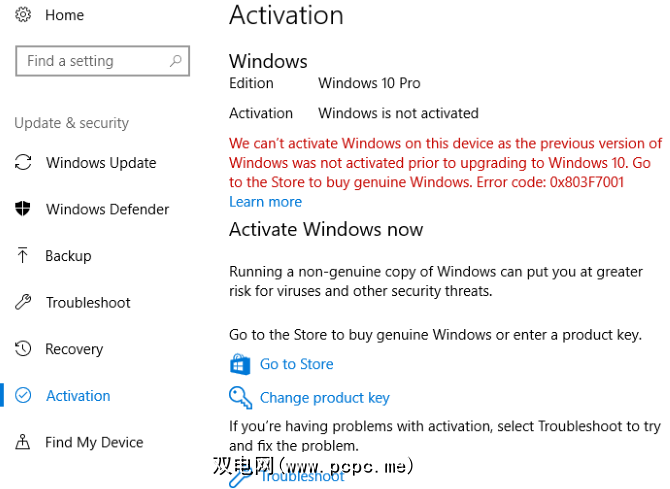Click the Home gear icon
This screenshot has height=489, width=670.
click(x=23, y=15)
